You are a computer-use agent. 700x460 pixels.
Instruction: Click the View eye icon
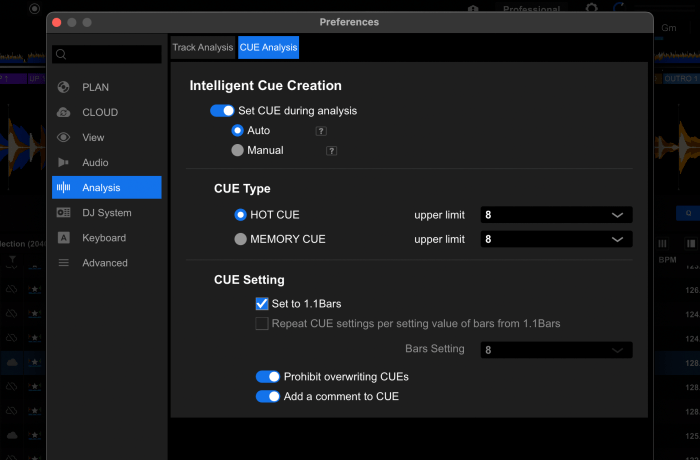[64, 137]
